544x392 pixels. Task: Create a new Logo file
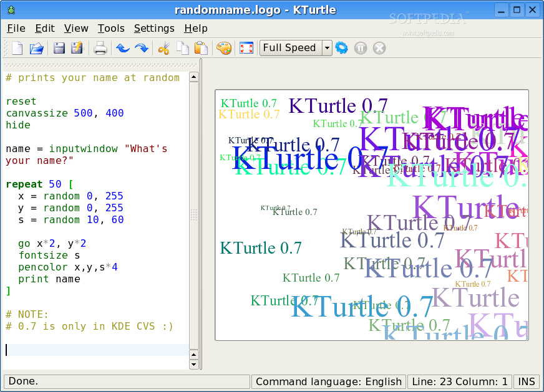coord(17,47)
